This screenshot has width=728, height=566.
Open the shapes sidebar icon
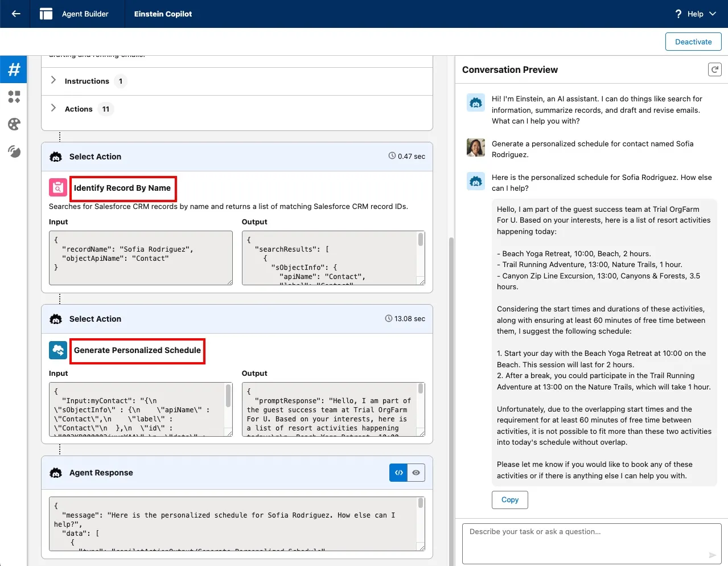coord(14,97)
